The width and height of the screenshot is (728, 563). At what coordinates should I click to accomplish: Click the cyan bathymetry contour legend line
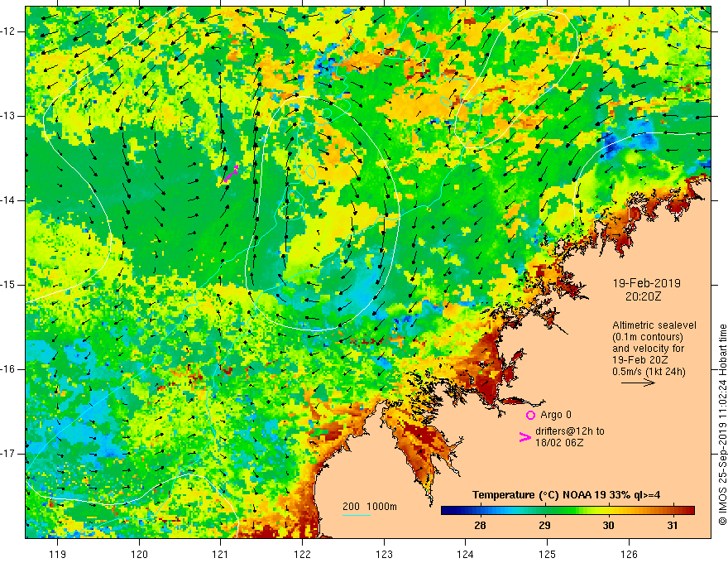(x=356, y=515)
